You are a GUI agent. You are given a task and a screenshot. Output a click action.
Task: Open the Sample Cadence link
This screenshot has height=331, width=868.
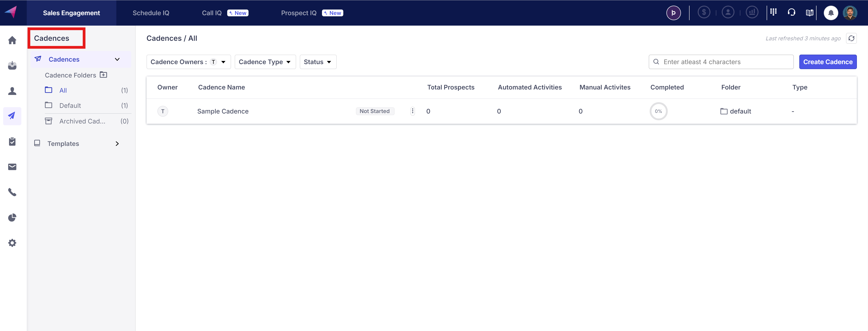point(223,111)
